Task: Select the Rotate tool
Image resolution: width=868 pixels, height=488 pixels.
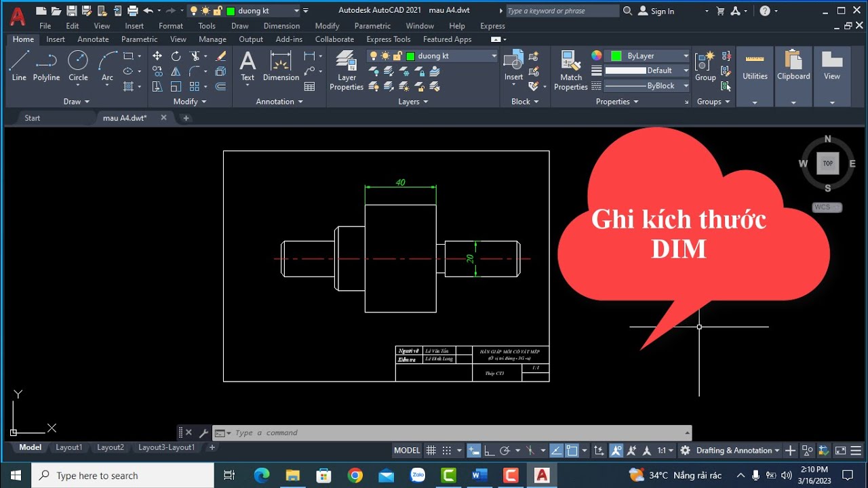Action: coord(176,56)
